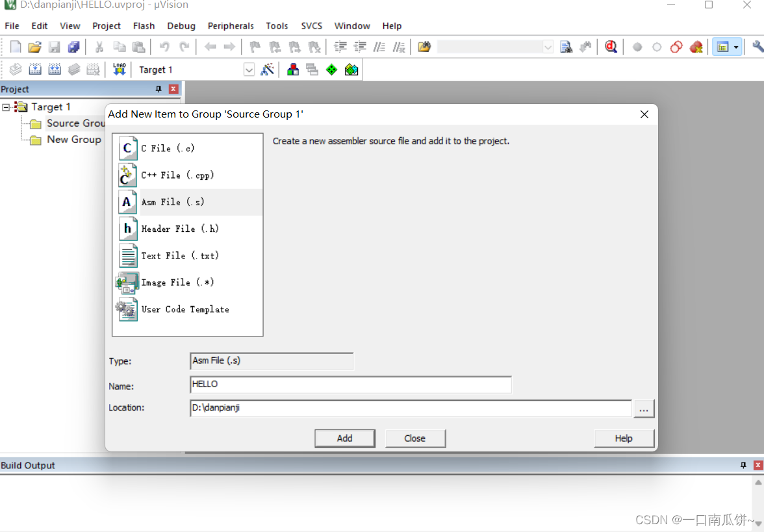Image resolution: width=764 pixels, height=532 pixels.
Task: Click the Rebuild all target files icon
Action: click(x=55, y=69)
